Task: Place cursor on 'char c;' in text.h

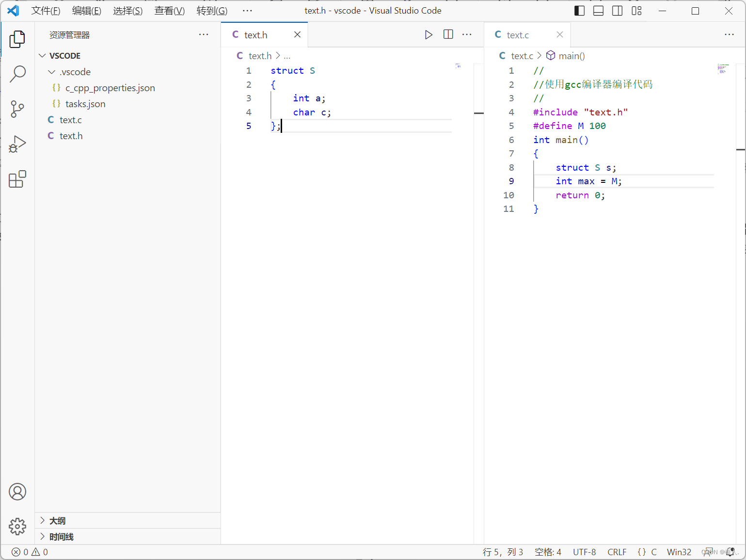Action: pos(312,112)
